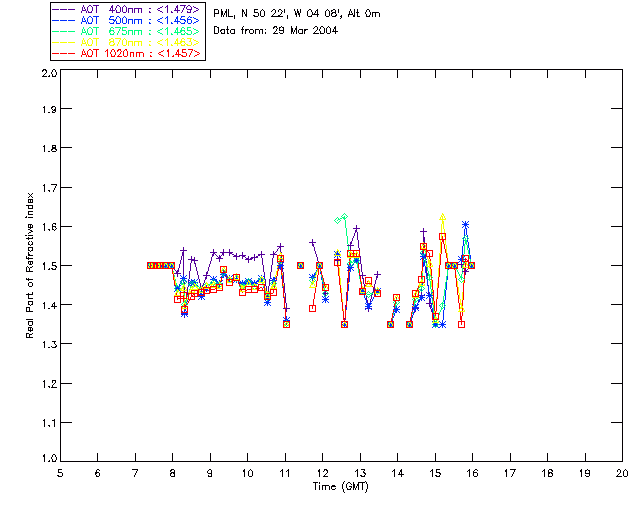Viewport: 640px width, 512px height.
Task: Click the 1.8 y-axis tick label
Action: click(49, 148)
